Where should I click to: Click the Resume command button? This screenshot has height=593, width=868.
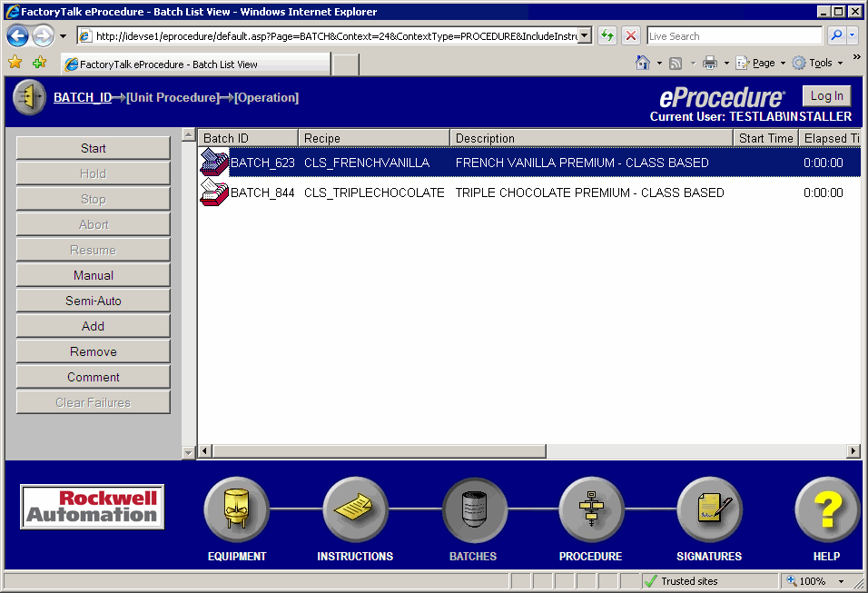click(x=93, y=251)
